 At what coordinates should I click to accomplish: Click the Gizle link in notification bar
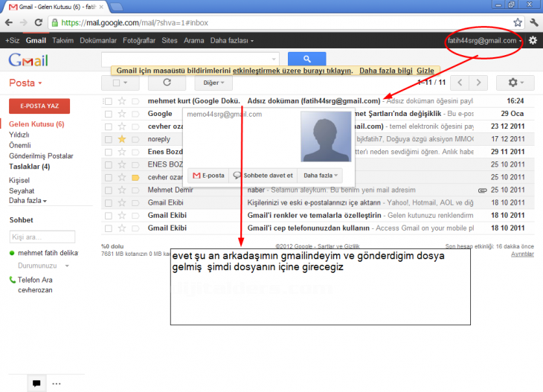coord(425,71)
